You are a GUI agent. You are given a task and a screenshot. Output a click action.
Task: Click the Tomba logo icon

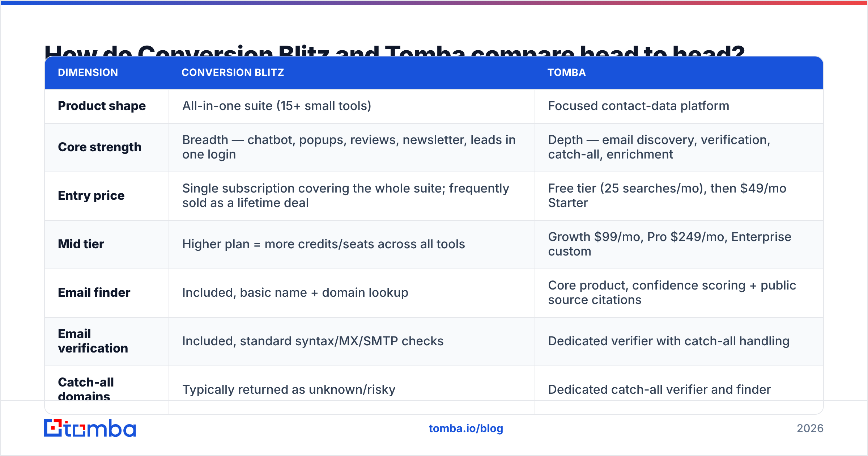90,428
